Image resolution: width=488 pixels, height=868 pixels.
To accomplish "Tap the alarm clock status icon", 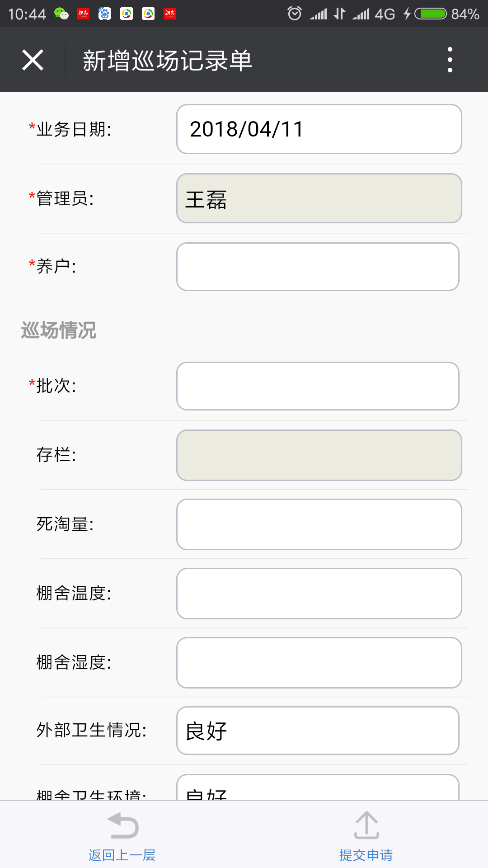I will (294, 14).
